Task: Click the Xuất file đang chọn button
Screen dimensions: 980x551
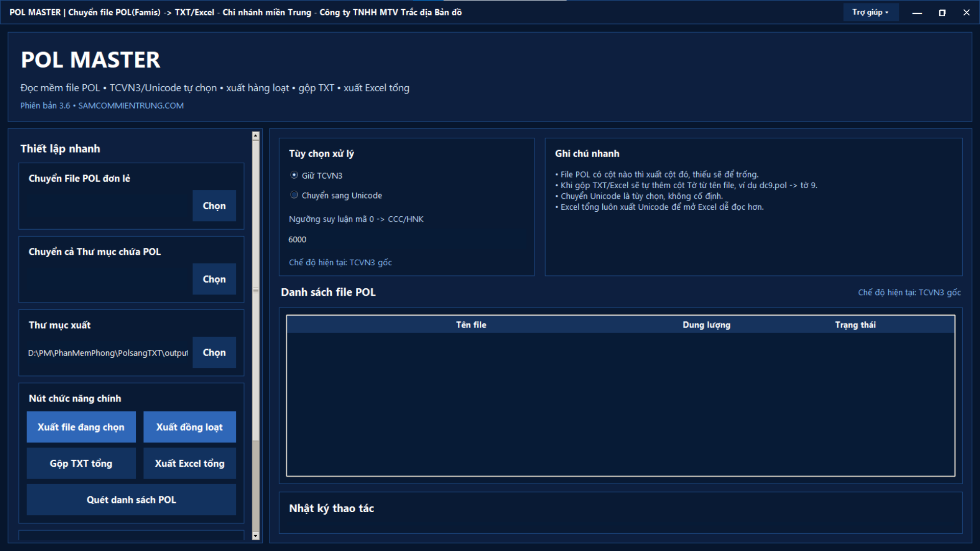Action: [81, 427]
